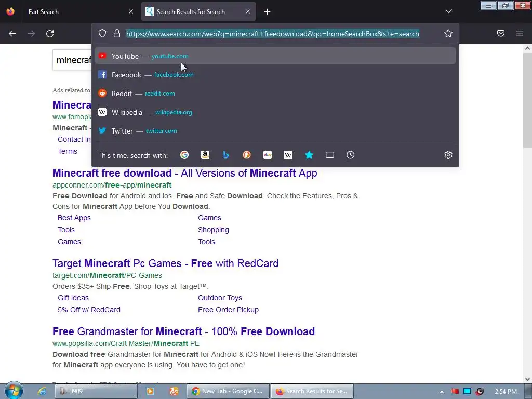Search in Bookmarks via star icon

click(309, 155)
